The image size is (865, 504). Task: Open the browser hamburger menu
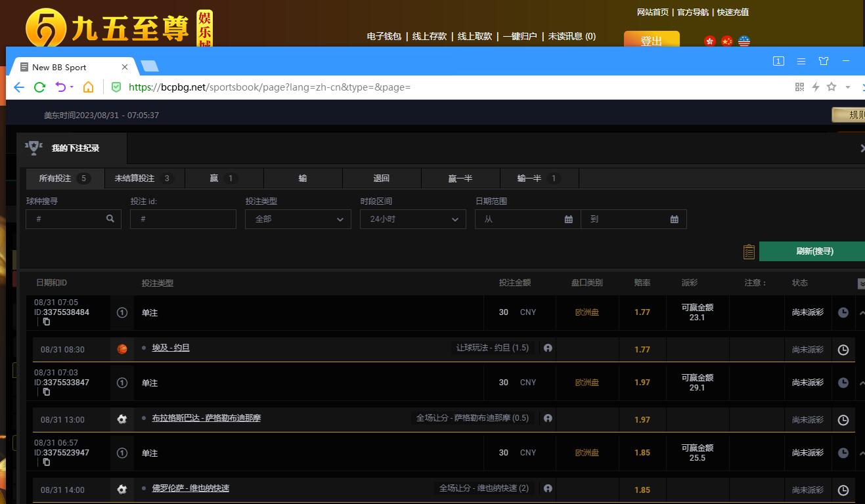[x=801, y=61]
